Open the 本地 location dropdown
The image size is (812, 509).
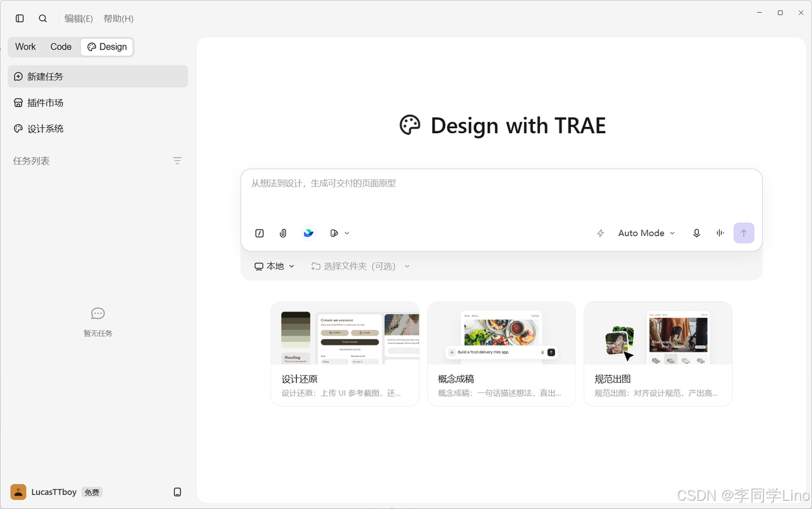[x=275, y=266]
